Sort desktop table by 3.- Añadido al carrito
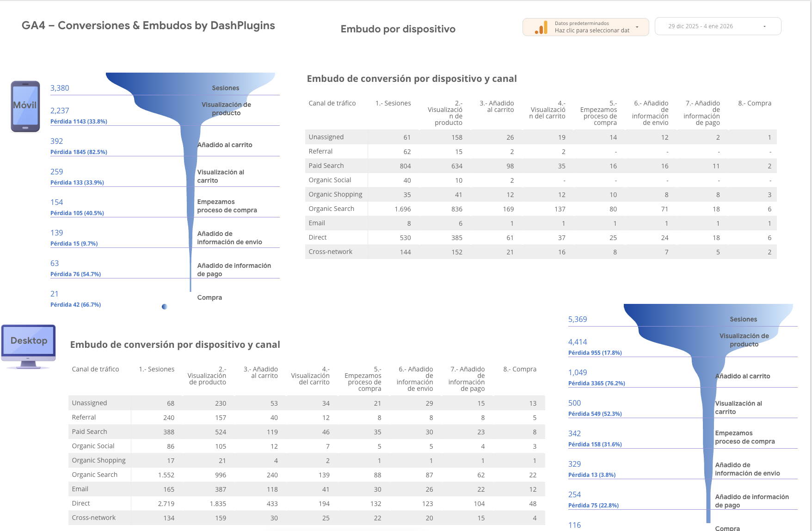 pyautogui.click(x=260, y=372)
